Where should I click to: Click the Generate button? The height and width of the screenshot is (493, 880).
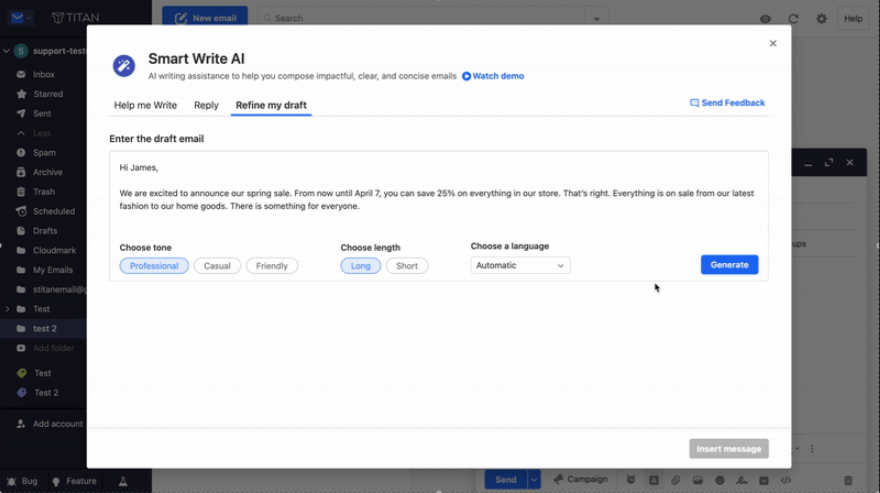[x=729, y=265]
